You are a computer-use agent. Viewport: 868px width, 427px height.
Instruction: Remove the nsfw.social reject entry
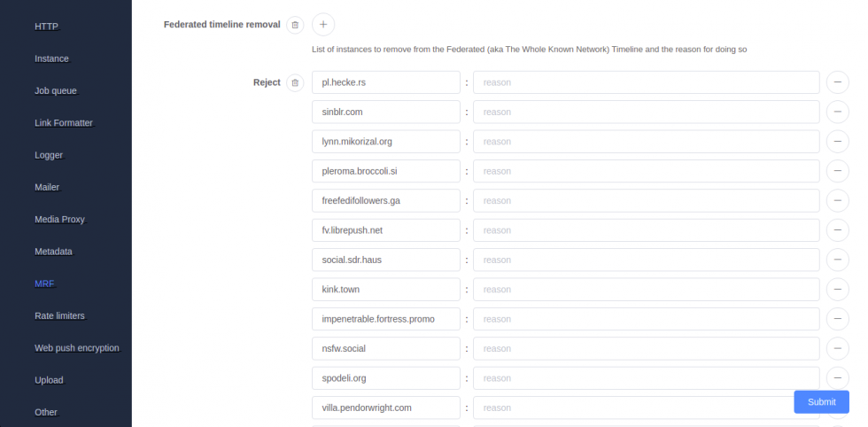point(837,348)
